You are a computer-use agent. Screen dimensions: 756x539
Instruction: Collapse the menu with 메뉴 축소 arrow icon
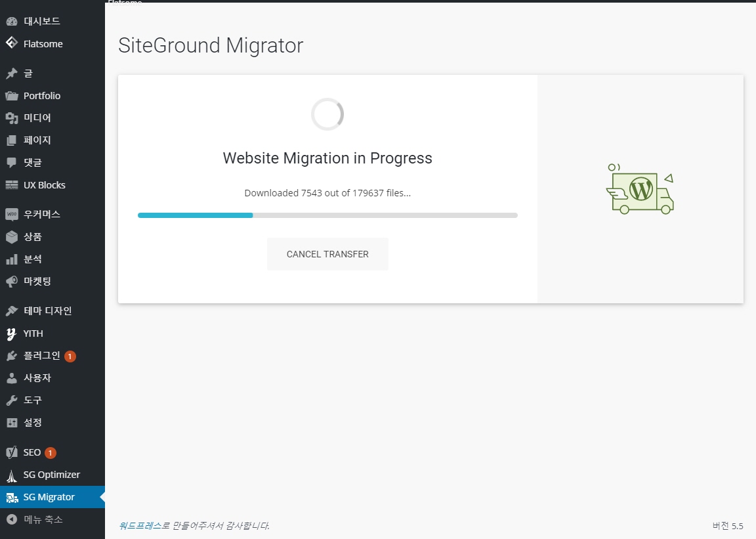[x=12, y=520]
